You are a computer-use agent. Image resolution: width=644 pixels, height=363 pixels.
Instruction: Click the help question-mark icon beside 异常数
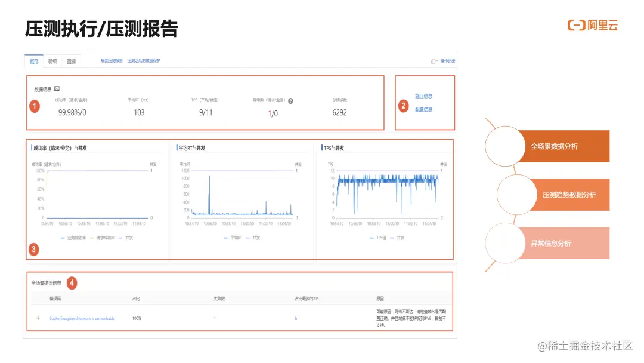[x=290, y=101]
